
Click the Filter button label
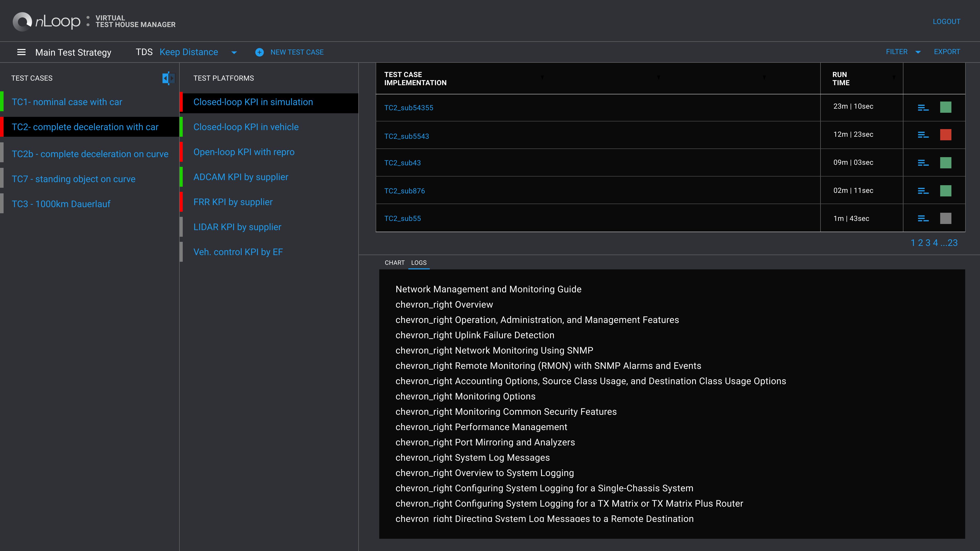tap(896, 52)
